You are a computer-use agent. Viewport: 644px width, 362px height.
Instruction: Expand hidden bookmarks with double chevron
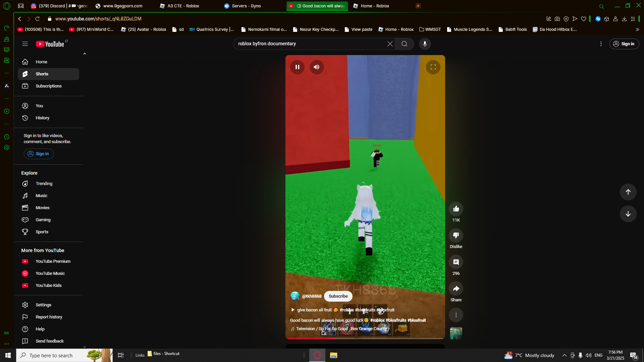click(637, 29)
